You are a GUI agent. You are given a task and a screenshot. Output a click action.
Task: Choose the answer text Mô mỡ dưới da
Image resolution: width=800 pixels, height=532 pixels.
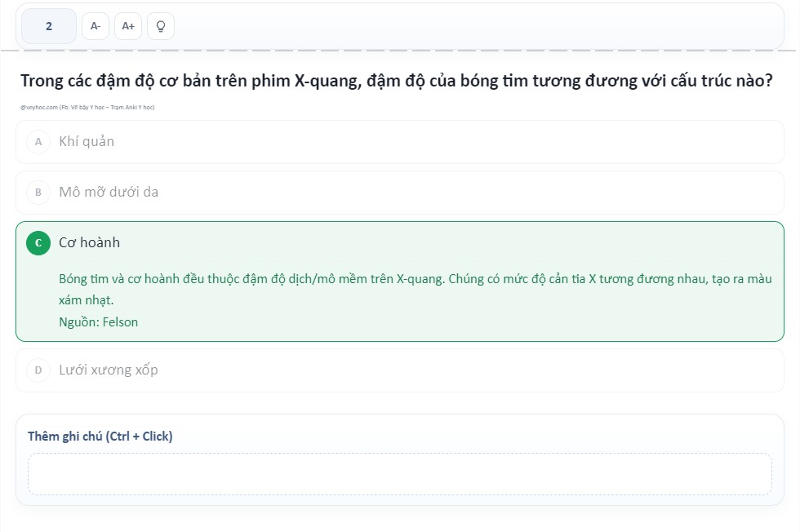(109, 193)
